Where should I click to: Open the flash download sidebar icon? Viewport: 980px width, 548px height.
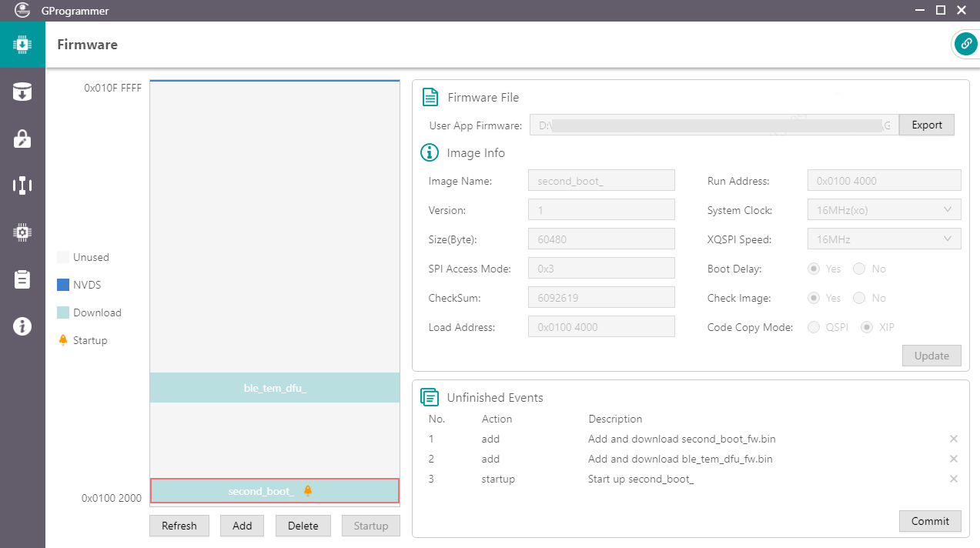coord(22,92)
